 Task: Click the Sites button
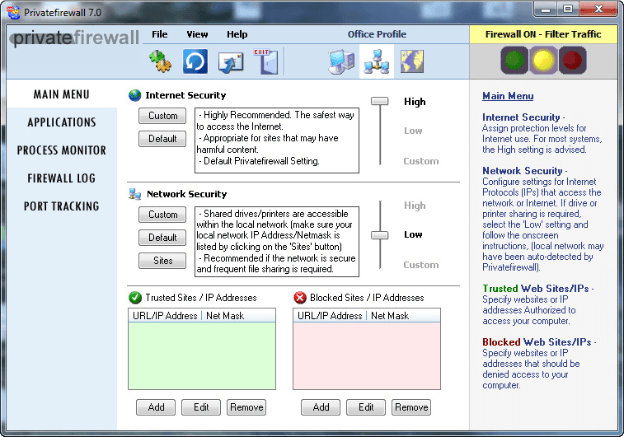(162, 260)
